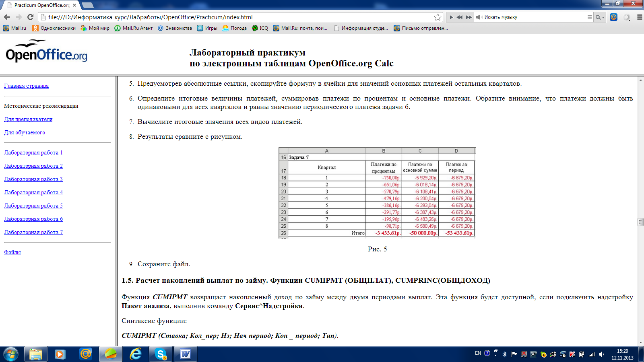Open Windows Explorer from the taskbar

(35, 354)
